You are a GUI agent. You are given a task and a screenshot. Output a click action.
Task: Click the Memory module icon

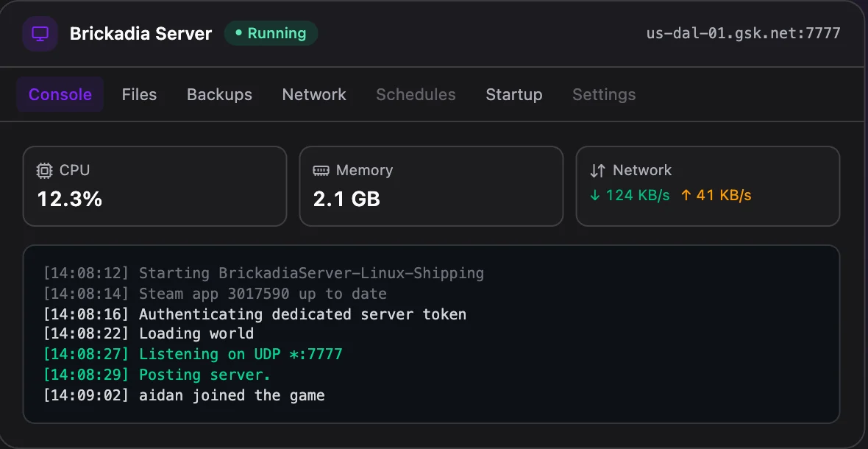coord(321,171)
